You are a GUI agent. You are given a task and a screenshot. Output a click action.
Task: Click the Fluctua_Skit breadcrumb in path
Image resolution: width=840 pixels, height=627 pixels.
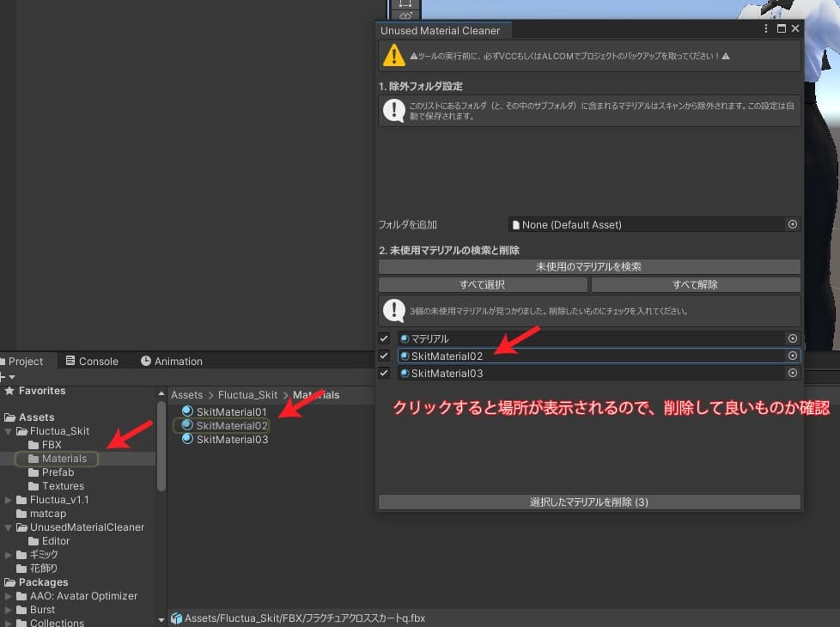coord(247,395)
